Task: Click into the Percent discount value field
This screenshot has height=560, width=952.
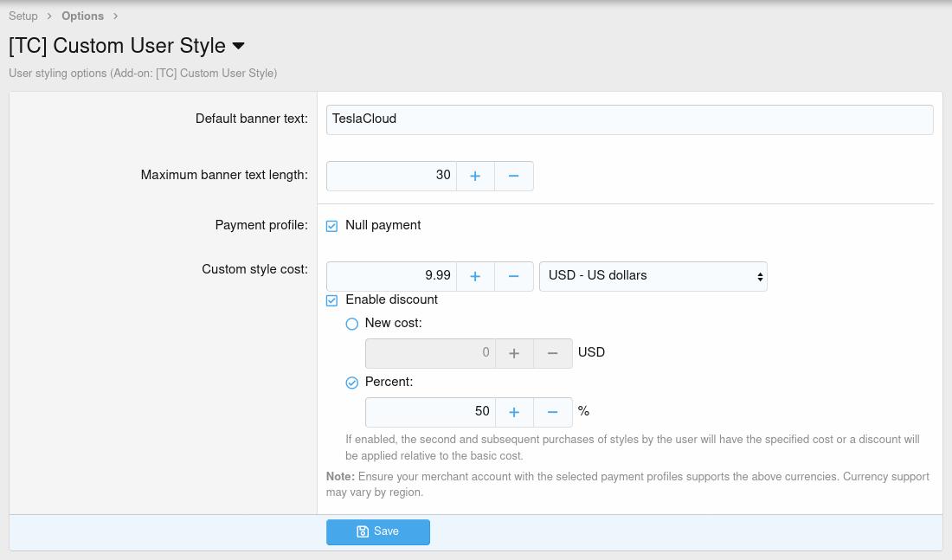Action: (x=429, y=412)
